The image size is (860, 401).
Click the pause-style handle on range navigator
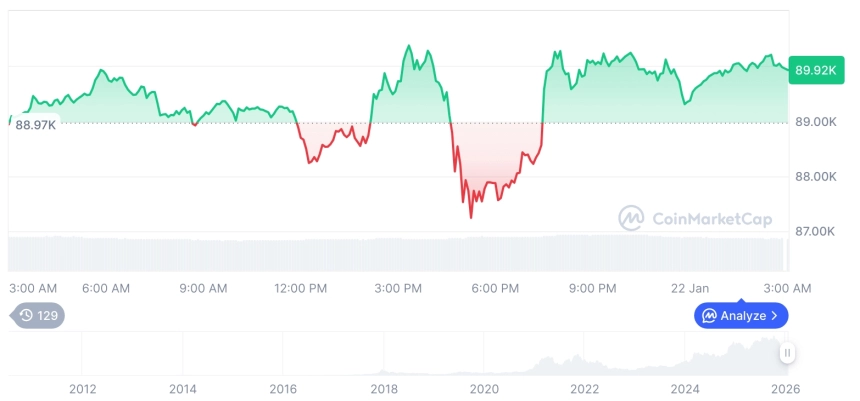tap(787, 353)
